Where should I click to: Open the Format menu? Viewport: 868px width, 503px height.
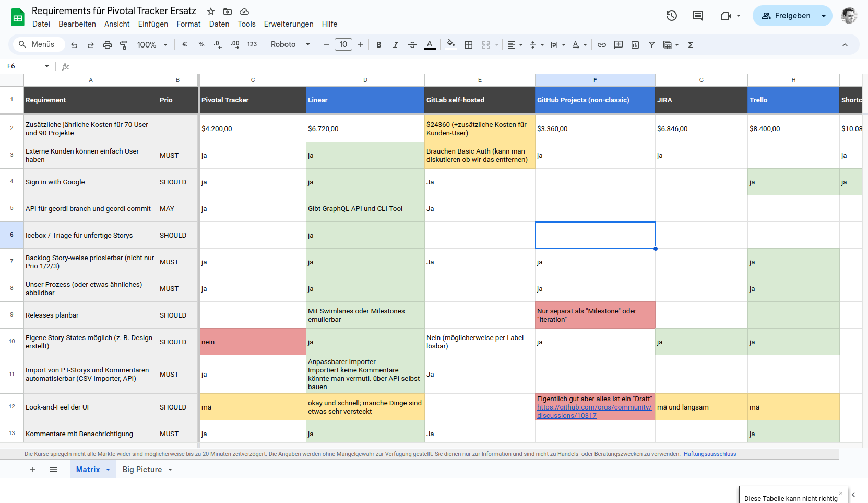[x=188, y=24]
